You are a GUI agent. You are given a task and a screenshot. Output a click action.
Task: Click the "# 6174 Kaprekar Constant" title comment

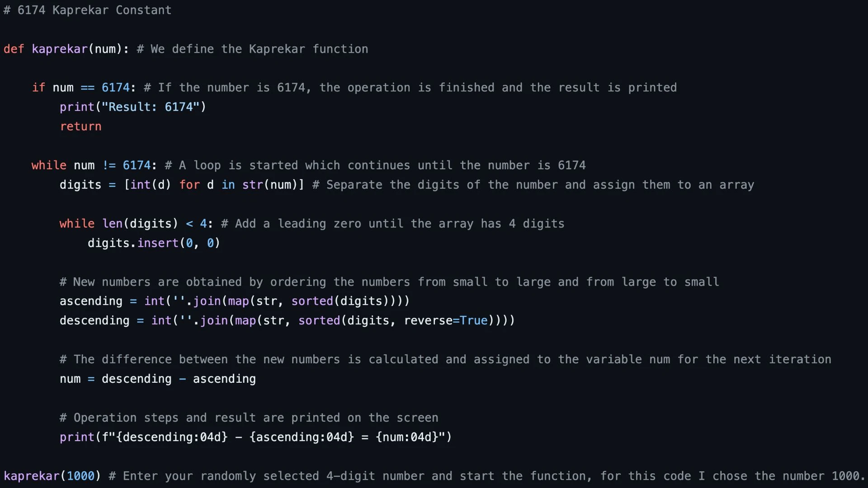click(87, 10)
